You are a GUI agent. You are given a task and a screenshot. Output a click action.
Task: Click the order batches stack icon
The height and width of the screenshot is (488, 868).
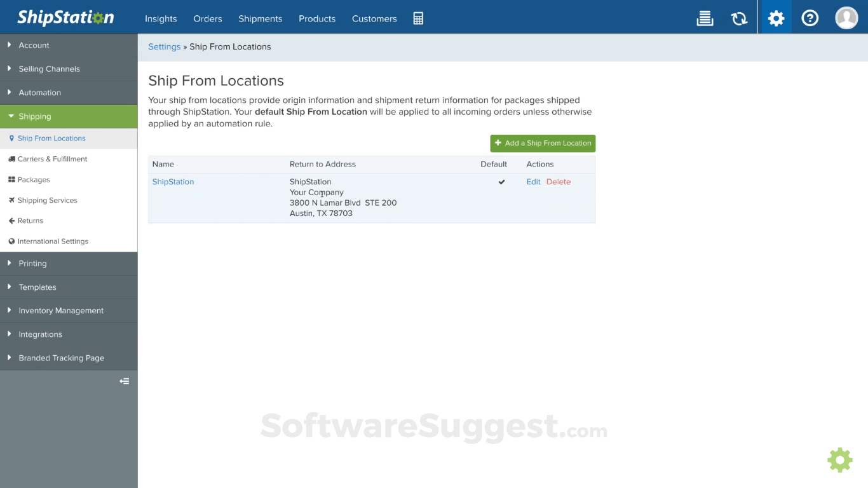[705, 18]
